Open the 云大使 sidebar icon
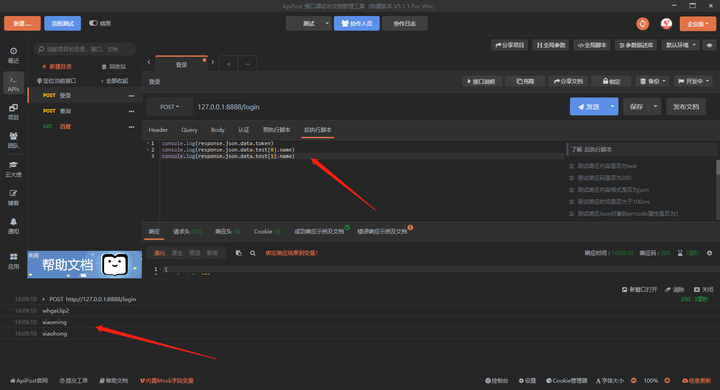 pyautogui.click(x=13, y=169)
